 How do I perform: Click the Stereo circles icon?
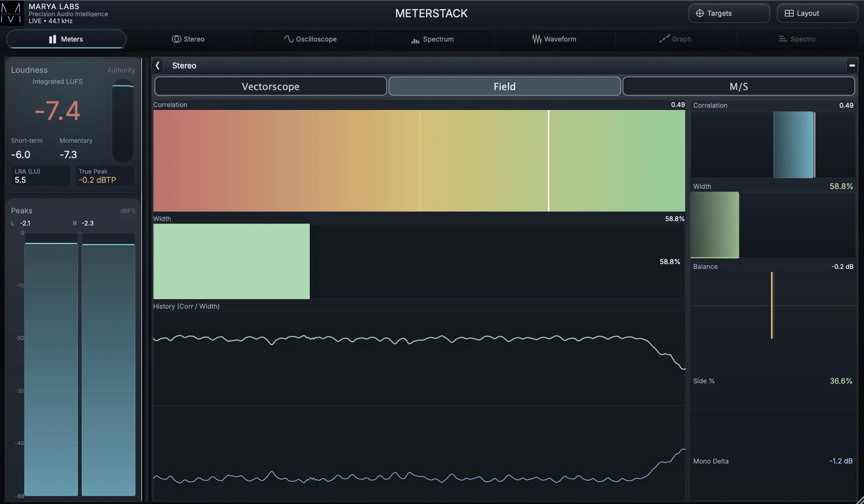pyautogui.click(x=176, y=39)
